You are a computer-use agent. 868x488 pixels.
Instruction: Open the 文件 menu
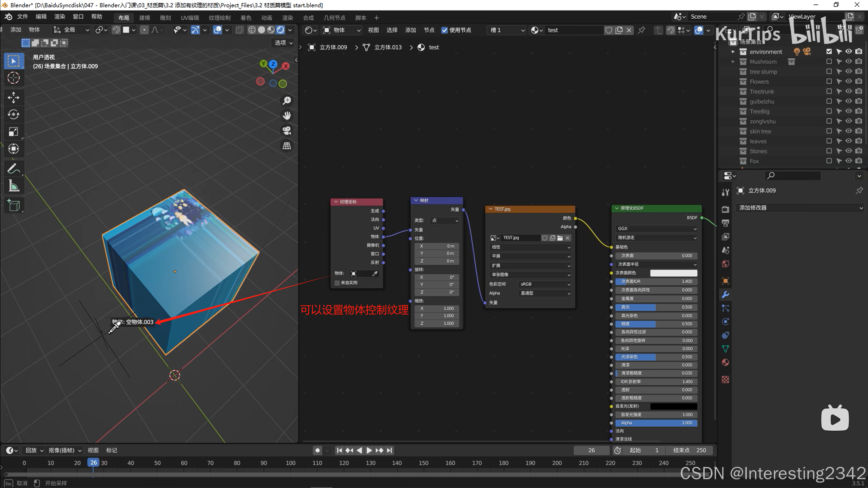click(x=22, y=17)
